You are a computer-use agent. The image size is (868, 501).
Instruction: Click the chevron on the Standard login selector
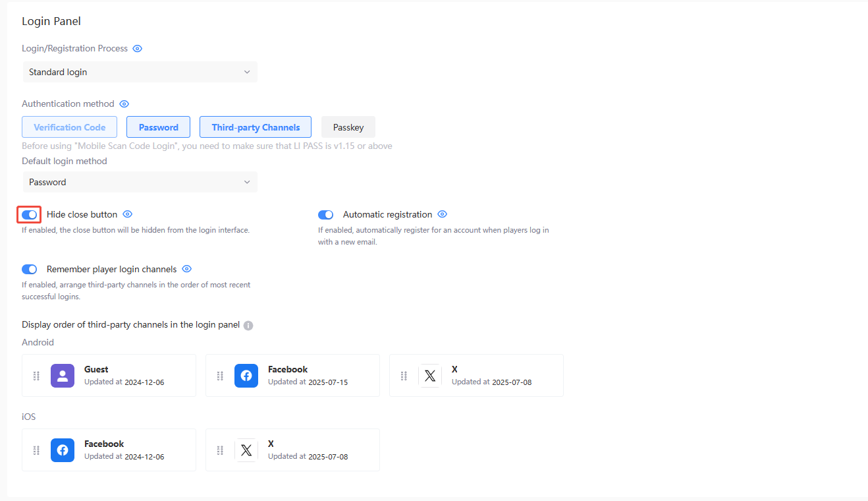[x=247, y=71]
